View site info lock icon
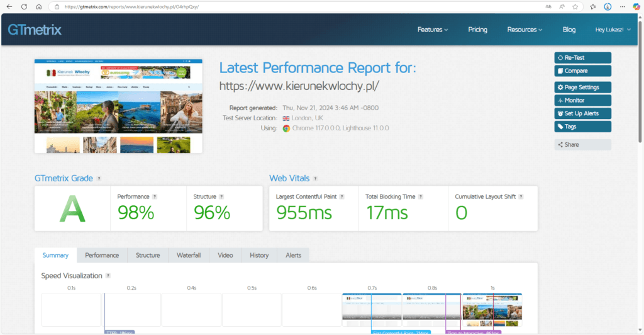644x335 pixels. [57, 6]
